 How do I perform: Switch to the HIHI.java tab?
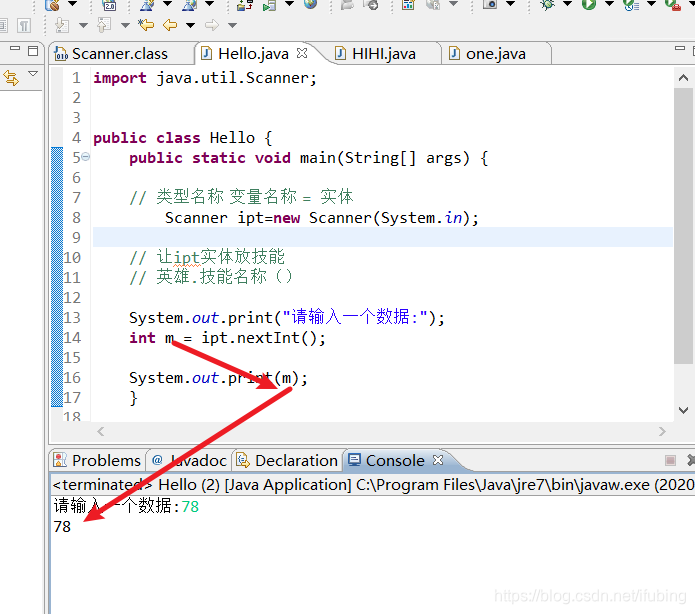(x=384, y=54)
